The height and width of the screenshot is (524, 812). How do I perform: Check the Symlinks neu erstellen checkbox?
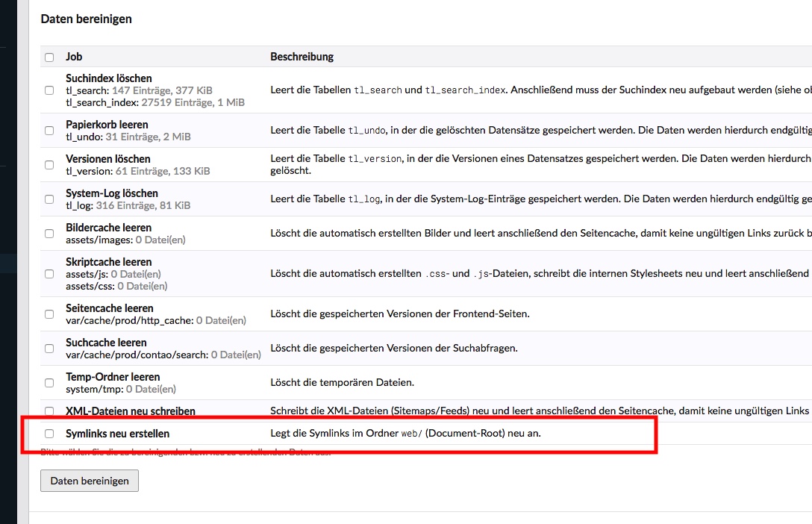pyautogui.click(x=49, y=434)
